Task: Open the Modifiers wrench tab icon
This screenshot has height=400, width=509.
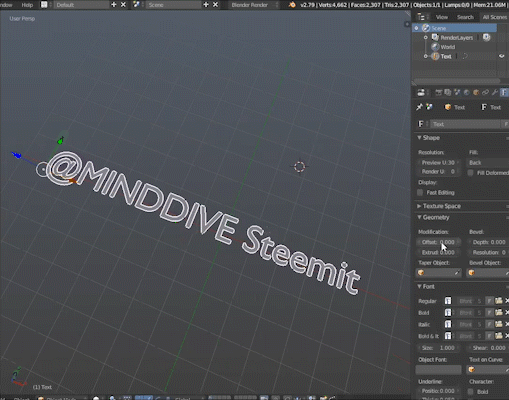Action: [494, 92]
